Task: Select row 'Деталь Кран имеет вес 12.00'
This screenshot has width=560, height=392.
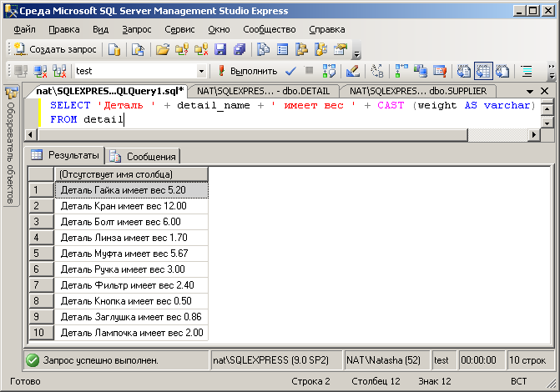Action: click(131, 206)
